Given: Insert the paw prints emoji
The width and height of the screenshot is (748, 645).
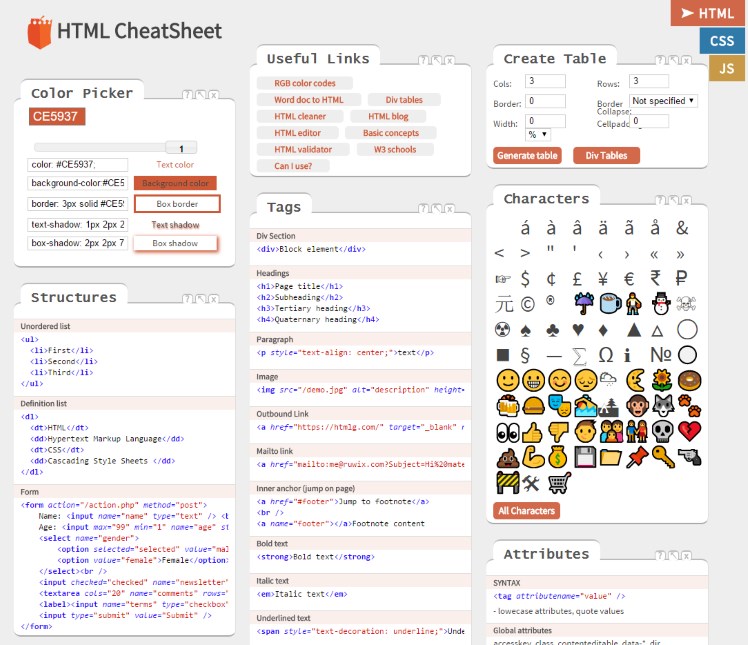Looking at the screenshot, I should [689, 405].
